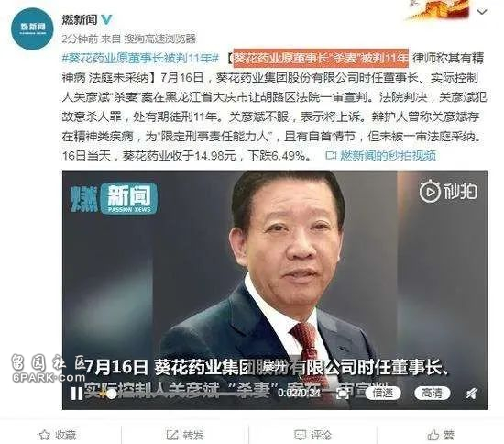
Task: Open hashtag #葵花药业原董事长被判11年#
Action: pyautogui.click(x=140, y=58)
